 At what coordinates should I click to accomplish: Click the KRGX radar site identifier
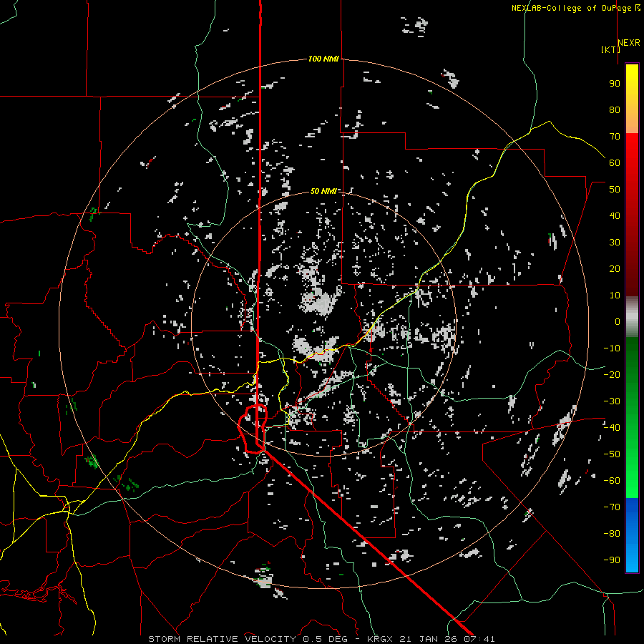pos(381,639)
